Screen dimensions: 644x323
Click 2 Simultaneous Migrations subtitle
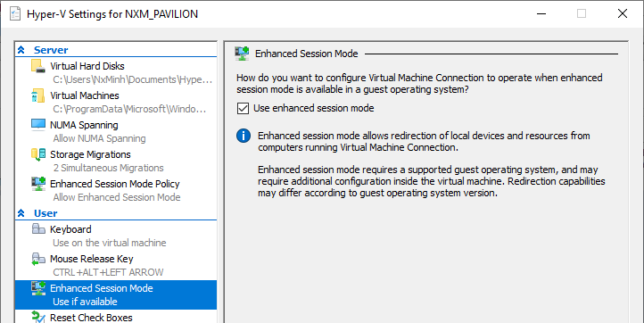109,168
